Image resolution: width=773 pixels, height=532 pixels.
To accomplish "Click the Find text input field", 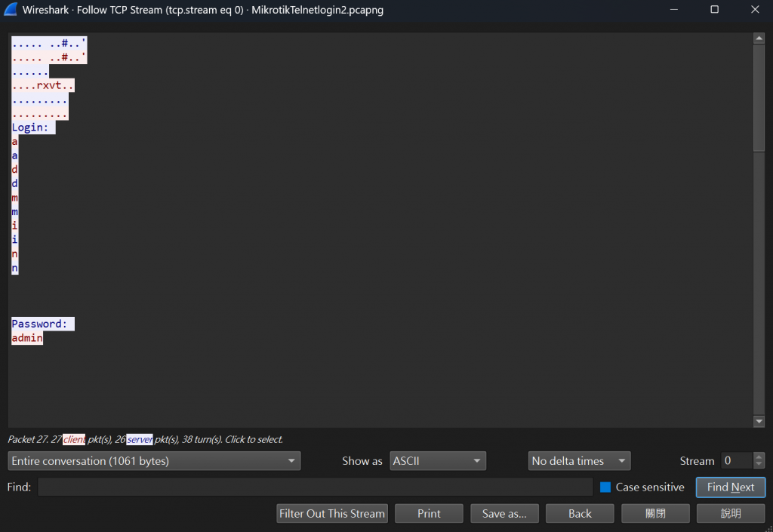I will click(315, 487).
